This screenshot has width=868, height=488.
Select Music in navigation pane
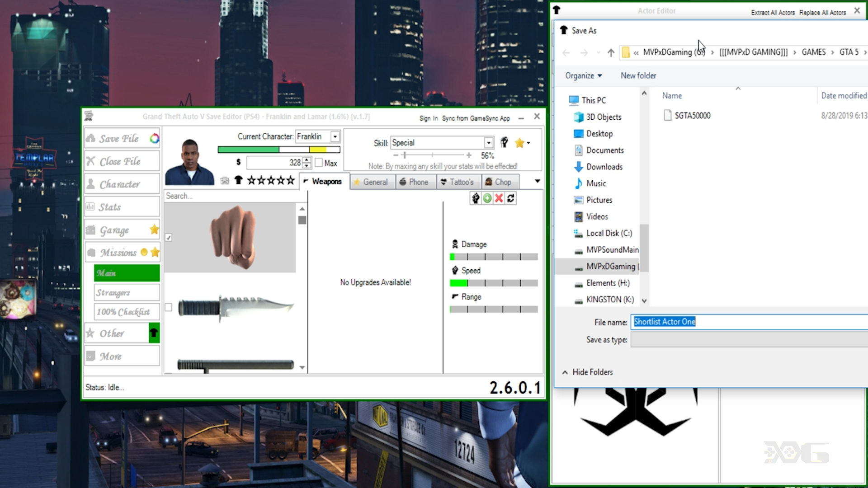pyautogui.click(x=596, y=183)
